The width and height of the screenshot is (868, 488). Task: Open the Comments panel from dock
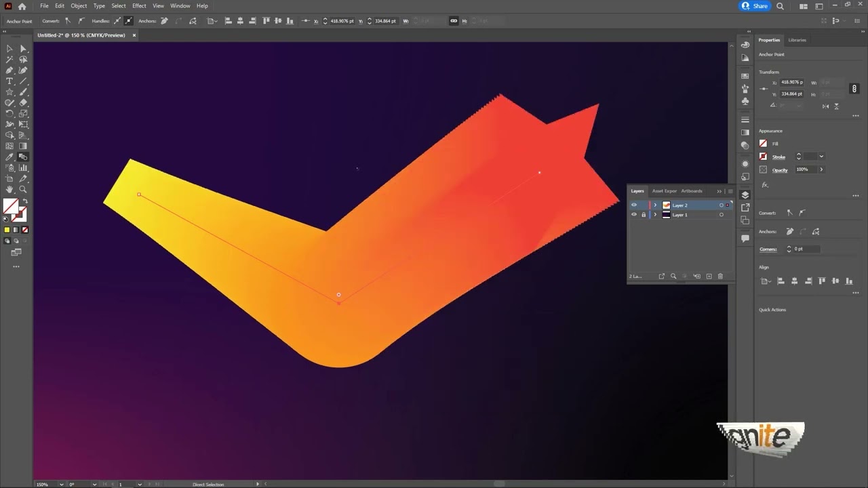pos(745,238)
